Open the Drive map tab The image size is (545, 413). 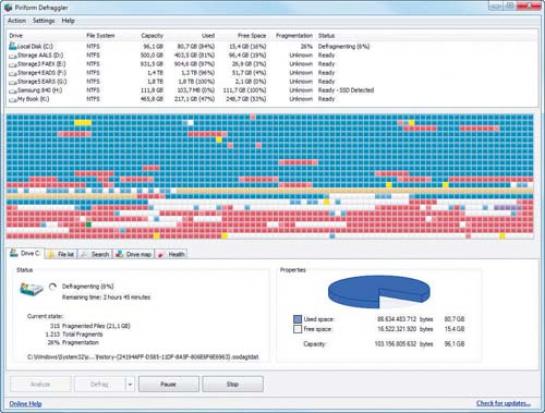(x=134, y=254)
